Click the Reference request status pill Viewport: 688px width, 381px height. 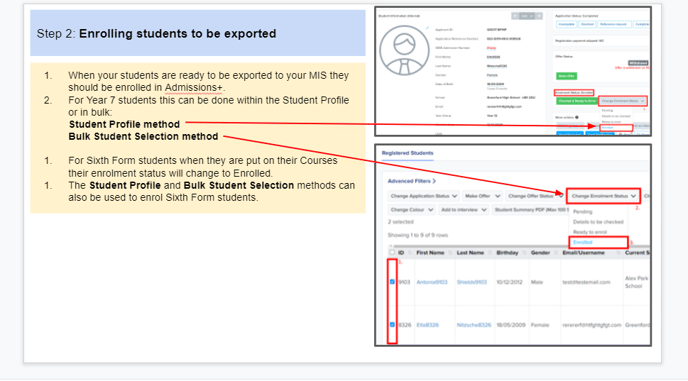click(614, 24)
